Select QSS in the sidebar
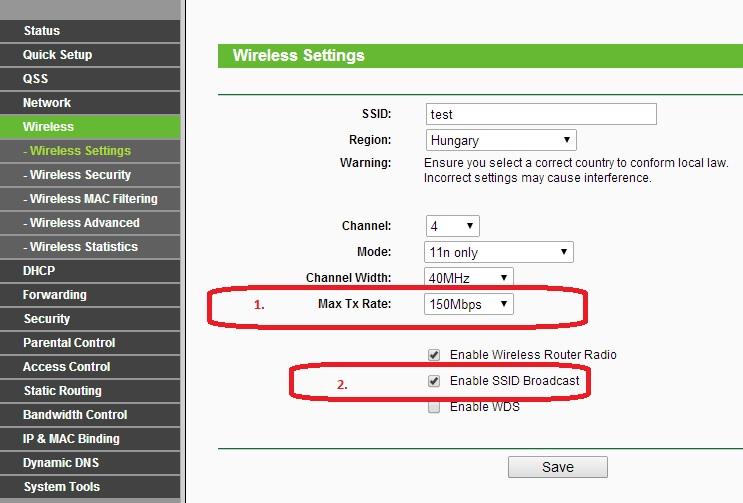Image resolution: width=743 pixels, height=503 pixels. coord(90,79)
